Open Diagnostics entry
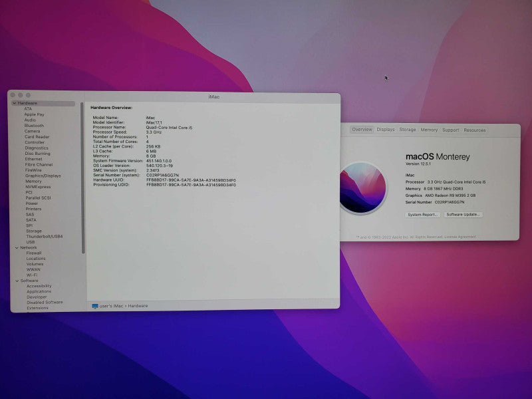The image size is (532, 399). pos(37,148)
